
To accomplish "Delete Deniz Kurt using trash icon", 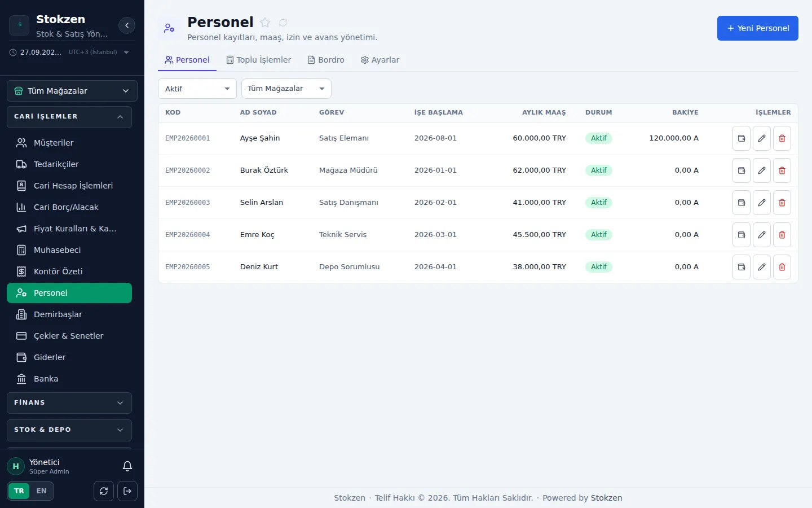I will click(782, 267).
